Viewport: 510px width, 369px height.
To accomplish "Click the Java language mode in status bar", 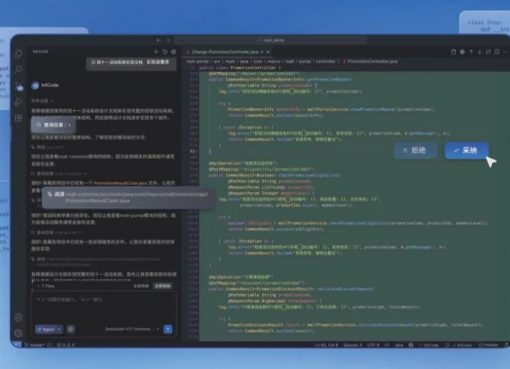I will click(399, 345).
